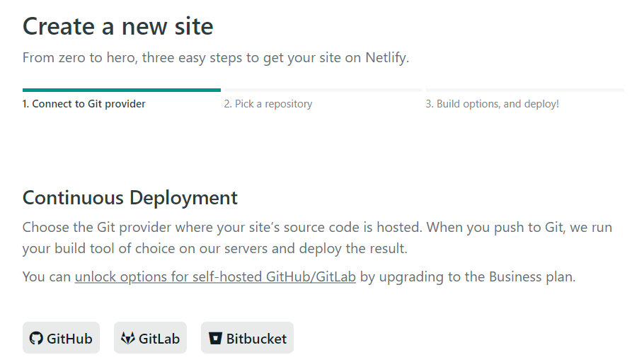The width and height of the screenshot is (644, 362).
Task: Click the grey progress bar above Build options
Action: click(x=525, y=90)
